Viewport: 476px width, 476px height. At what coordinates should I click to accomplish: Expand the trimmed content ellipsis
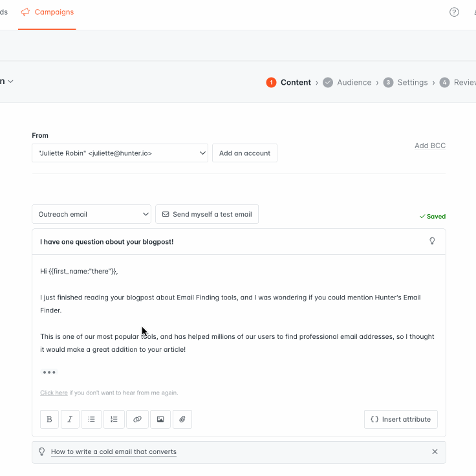point(49,373)
